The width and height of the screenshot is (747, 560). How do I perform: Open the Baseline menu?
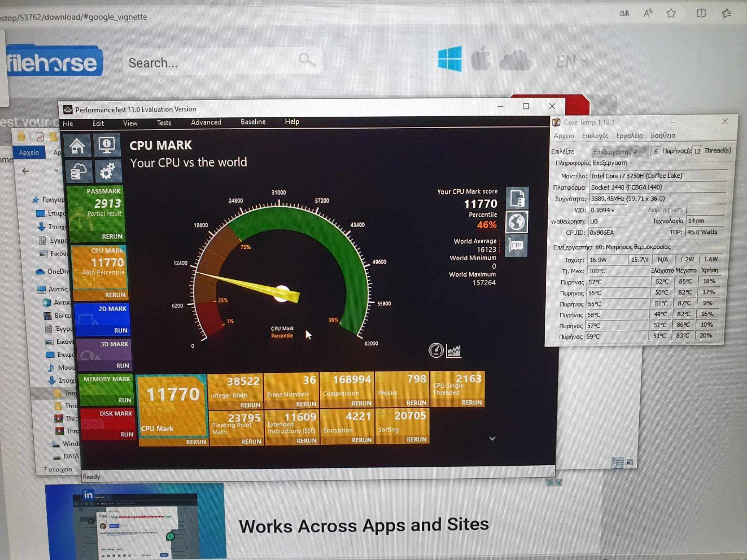253,122
